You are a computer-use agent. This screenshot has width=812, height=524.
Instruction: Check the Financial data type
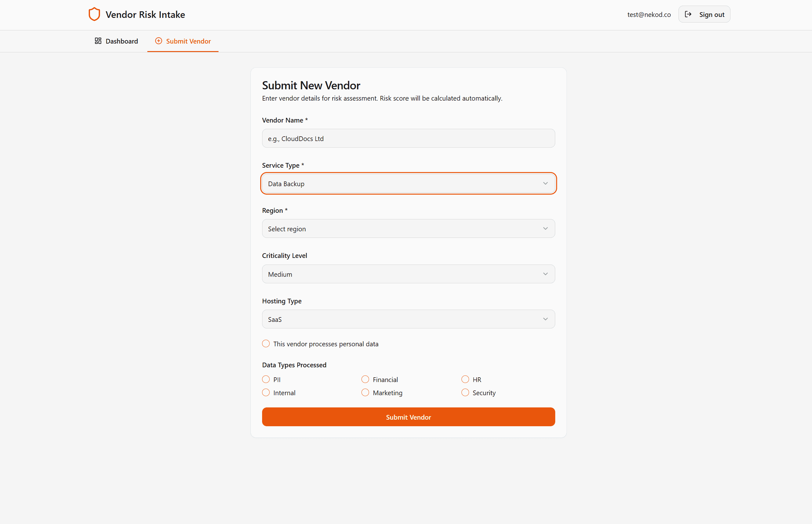pos(365,380)
